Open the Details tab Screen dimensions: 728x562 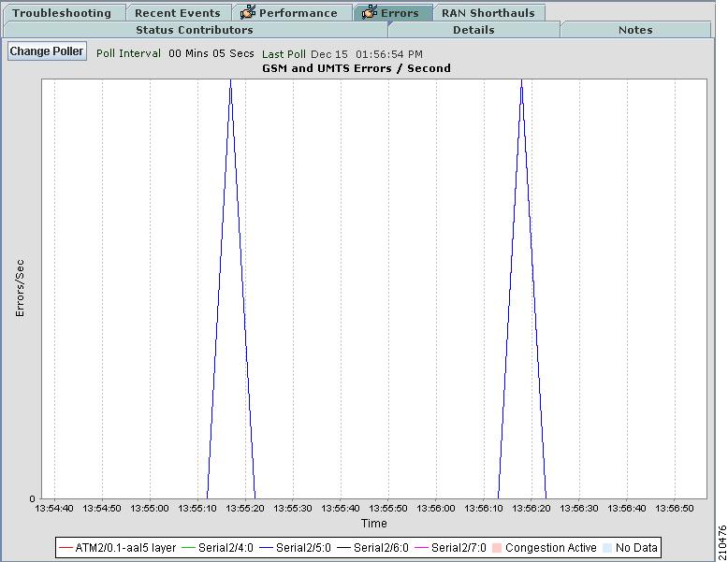[x=473, y=30]
